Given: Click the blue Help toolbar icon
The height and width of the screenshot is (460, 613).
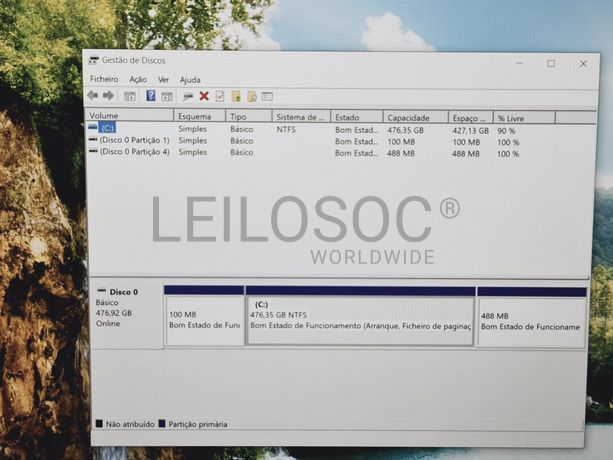Looking at the screenshot, I should click(151, 96).
